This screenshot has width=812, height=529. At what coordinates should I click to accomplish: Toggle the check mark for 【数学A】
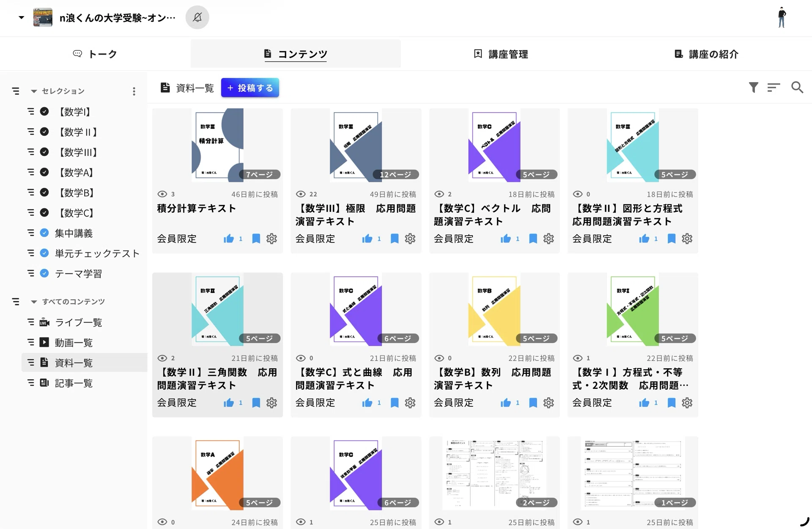click(x=44, y=172)
